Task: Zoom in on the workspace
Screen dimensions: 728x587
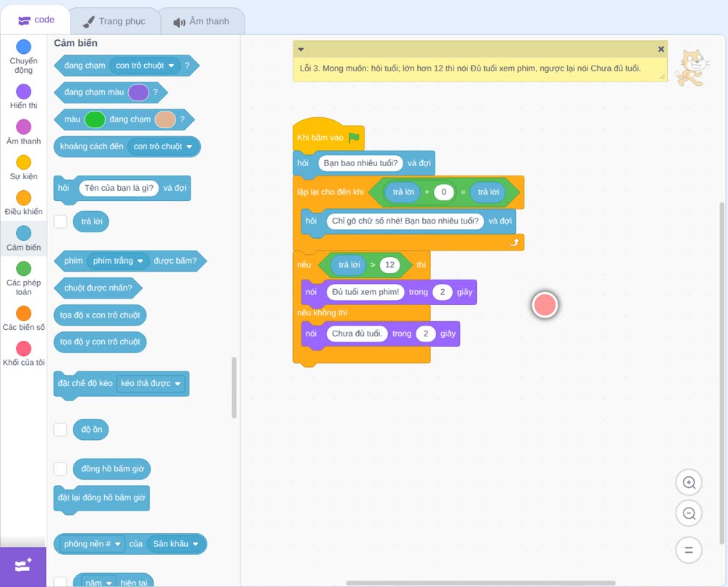Action: pyautogui.click(x=689, y=483)
